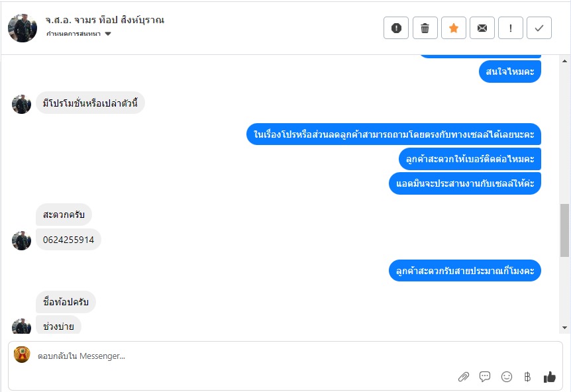The height and width of the screenshot is (392, 571).
Task: Select the phone number message 0624255914
Action: 68,240
